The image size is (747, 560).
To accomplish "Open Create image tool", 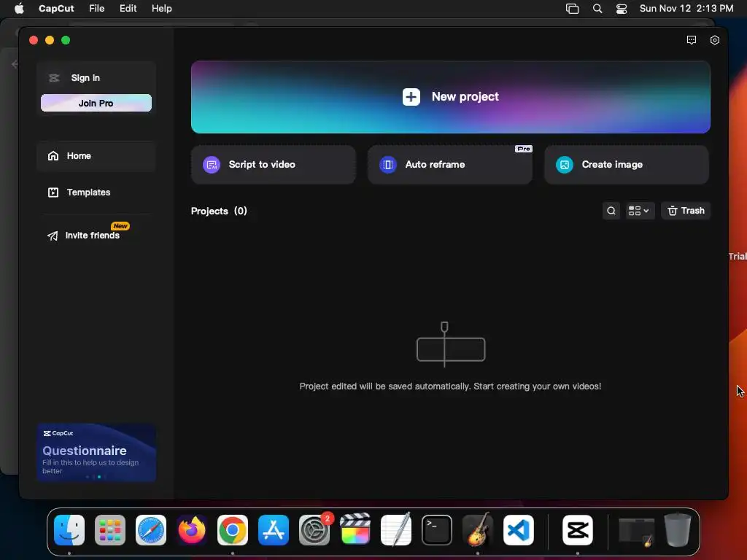I will coord(627,165).
